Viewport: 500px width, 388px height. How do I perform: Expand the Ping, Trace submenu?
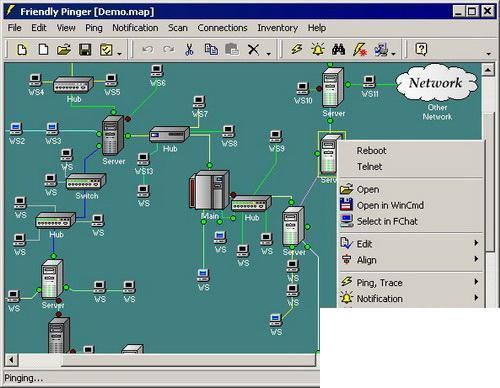(x=411, y=282)
